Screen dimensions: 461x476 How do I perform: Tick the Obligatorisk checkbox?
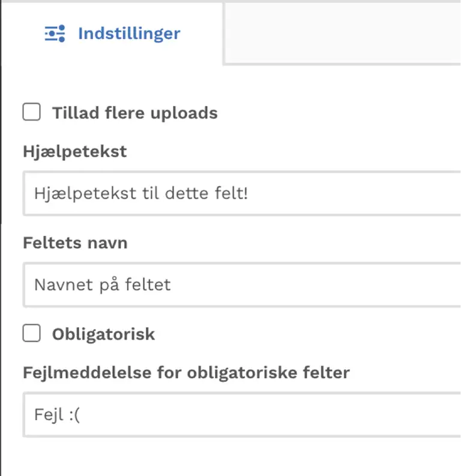(x=32, y=333)
